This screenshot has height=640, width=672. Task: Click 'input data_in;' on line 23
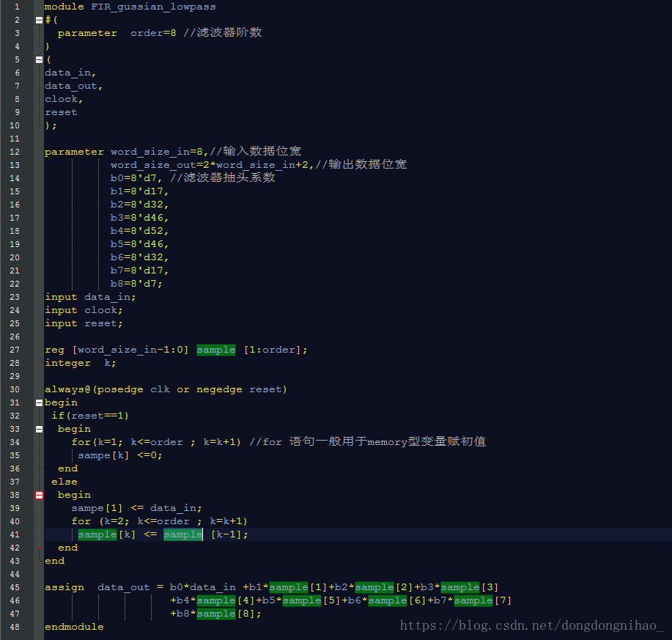click(90, 297)
